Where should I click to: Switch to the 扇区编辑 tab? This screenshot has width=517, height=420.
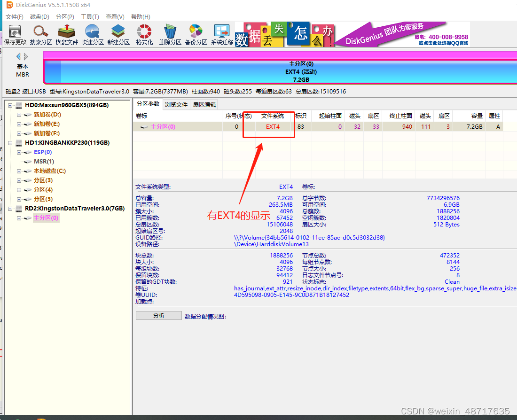[x=204, y=104]
